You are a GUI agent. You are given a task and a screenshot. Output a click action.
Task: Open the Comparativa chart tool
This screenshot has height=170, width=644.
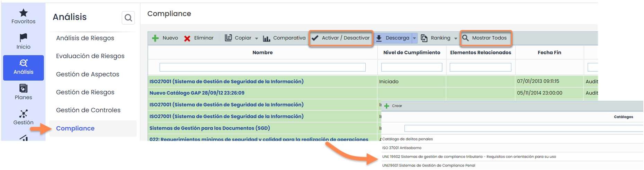(x=284, y=38)
